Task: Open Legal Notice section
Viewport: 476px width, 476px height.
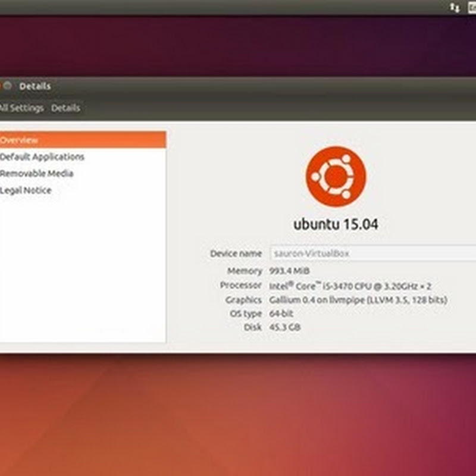Action: (x=26, y=190)
